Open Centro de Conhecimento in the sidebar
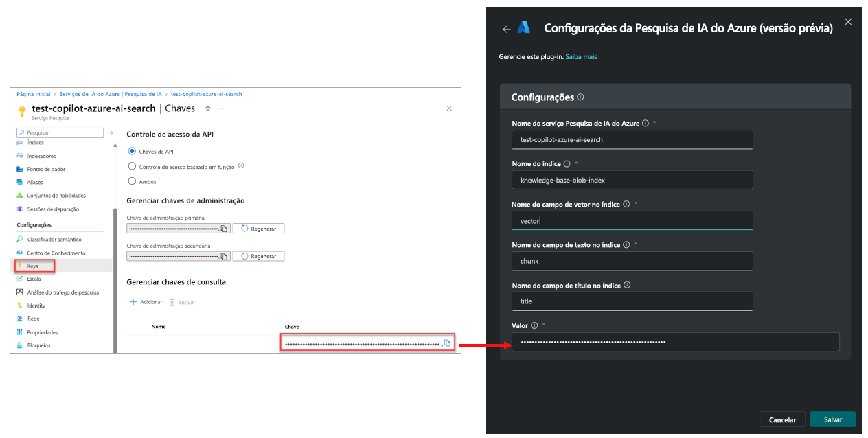Image resolution: width=868 pixels, height=438 pixels. [56, 253]
